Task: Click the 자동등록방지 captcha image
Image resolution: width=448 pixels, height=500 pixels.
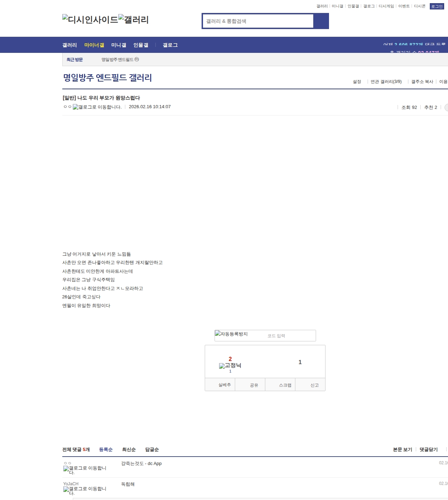Action: (x=231, y=334)
